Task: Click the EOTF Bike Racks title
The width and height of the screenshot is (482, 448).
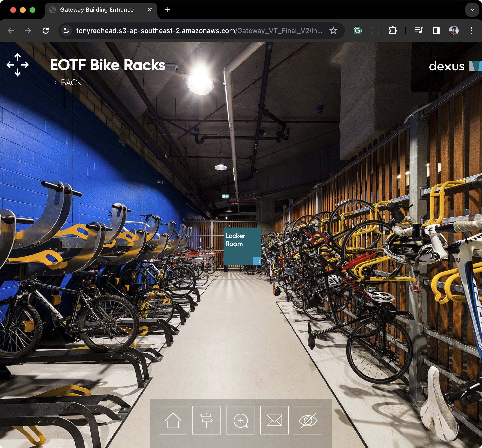Action: (108, 65)
